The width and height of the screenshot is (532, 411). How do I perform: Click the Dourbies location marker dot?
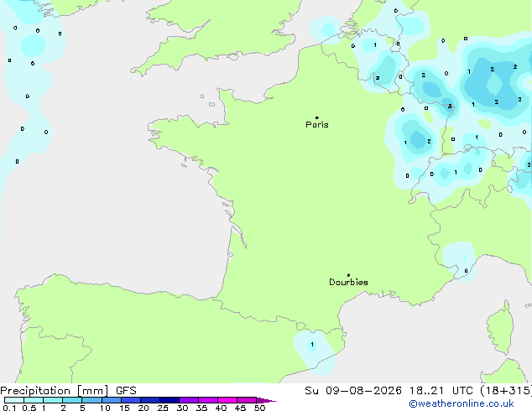pos(348,275)
